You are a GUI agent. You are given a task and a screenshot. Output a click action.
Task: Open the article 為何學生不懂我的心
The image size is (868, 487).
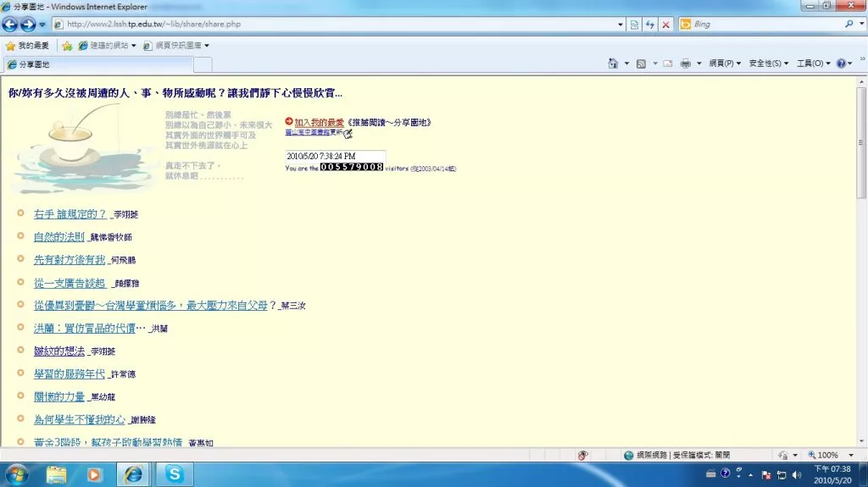(79, 419)
